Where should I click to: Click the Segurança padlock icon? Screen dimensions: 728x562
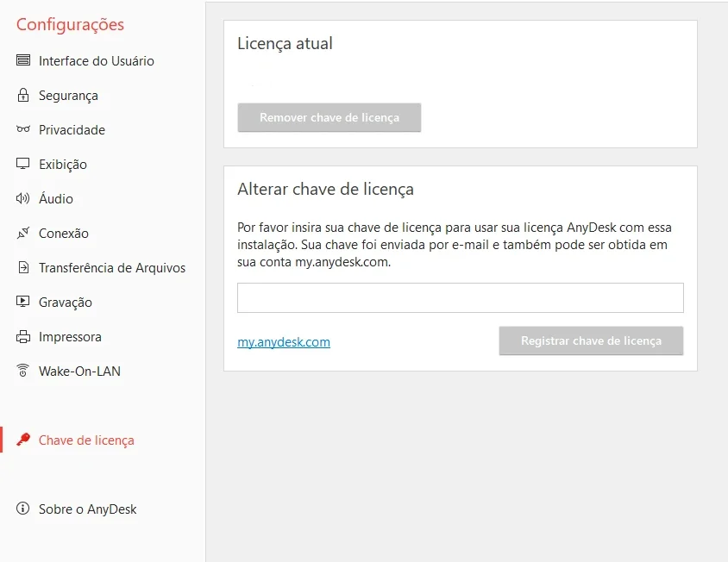click(x=23, y=95)
